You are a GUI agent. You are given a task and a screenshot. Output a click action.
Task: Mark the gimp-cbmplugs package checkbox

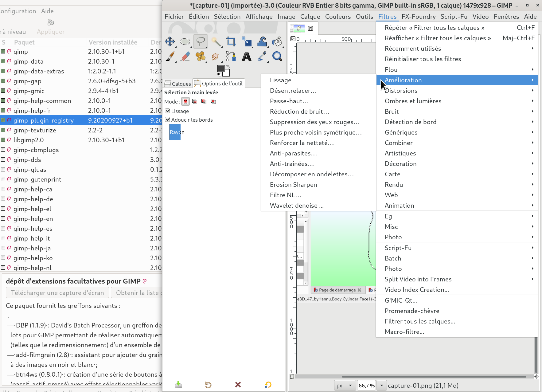[3, 150]
